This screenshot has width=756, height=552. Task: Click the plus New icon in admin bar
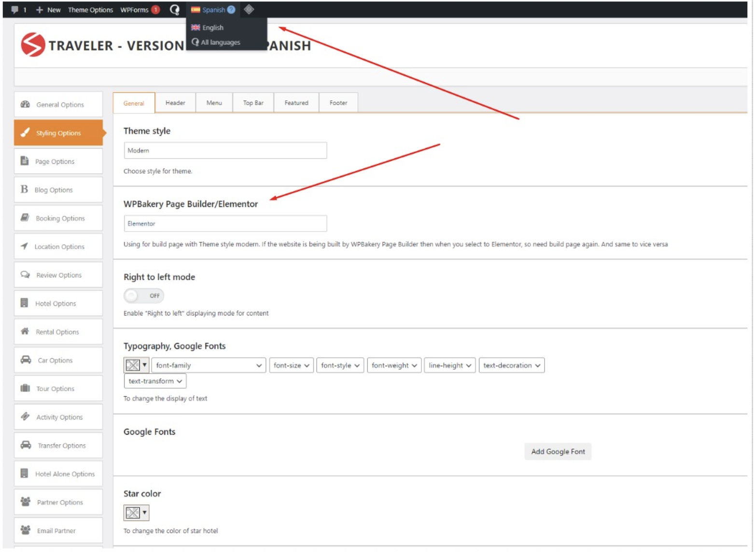pyautogui.click(x=40, y=10)
